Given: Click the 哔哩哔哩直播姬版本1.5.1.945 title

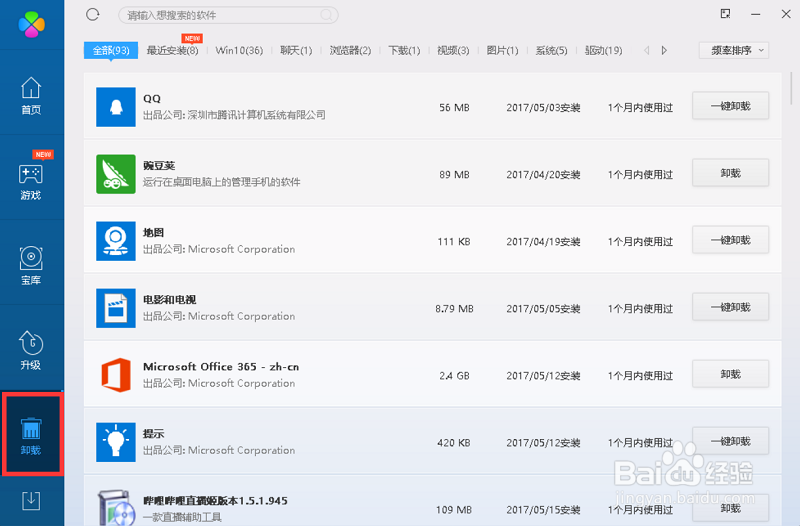Looking at the screenshot, I should coord(215,500).
